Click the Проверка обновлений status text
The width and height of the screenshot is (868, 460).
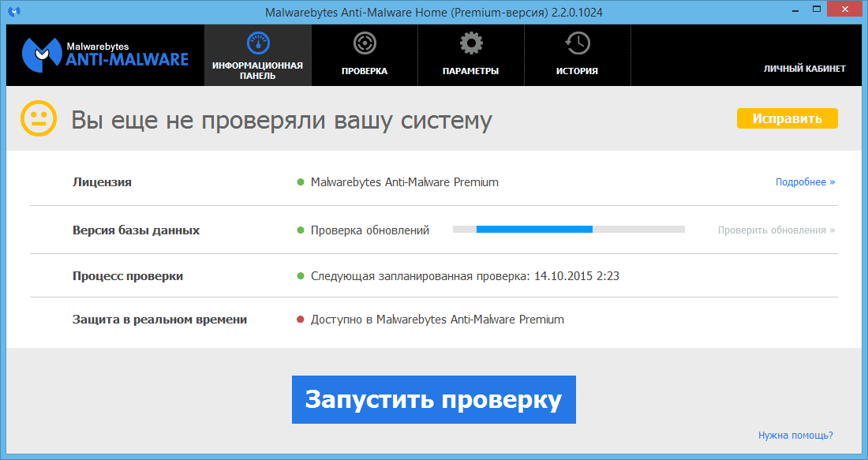click(370, 230)
